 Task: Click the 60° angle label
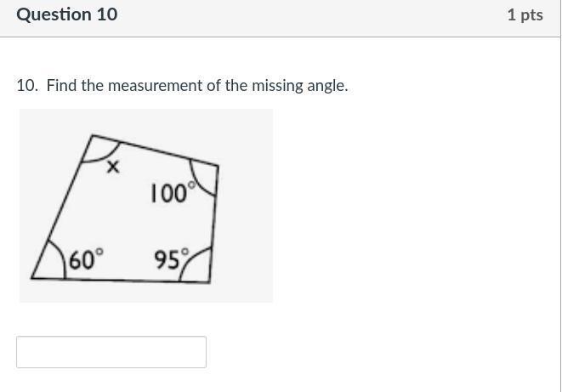pos(86,259)
